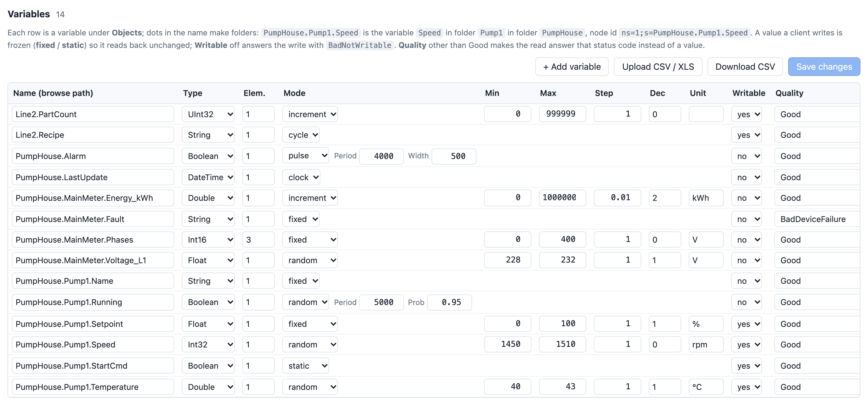This screenshot has height=405, width=868.
Task: Click Elem. field of PumpHouse.MainMeter.Phases
Action: pos(258,240)
